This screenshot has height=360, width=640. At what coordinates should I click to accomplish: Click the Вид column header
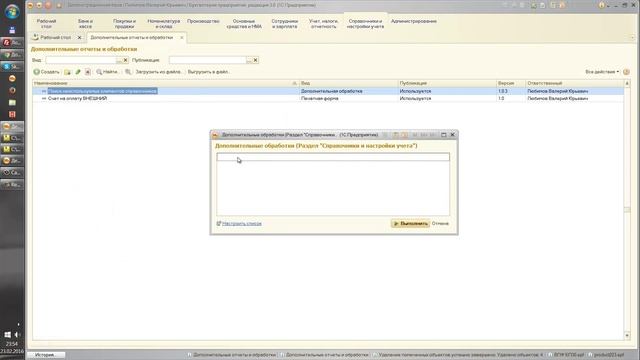coord(349,83)
